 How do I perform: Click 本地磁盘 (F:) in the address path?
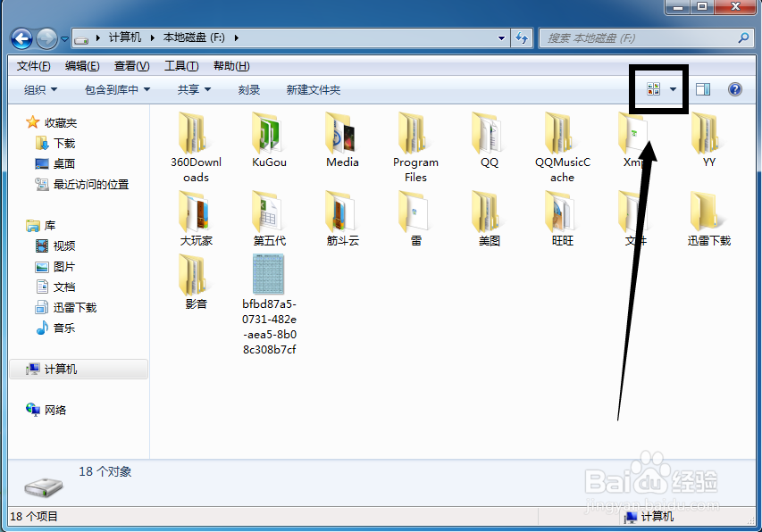pos(194,37)
